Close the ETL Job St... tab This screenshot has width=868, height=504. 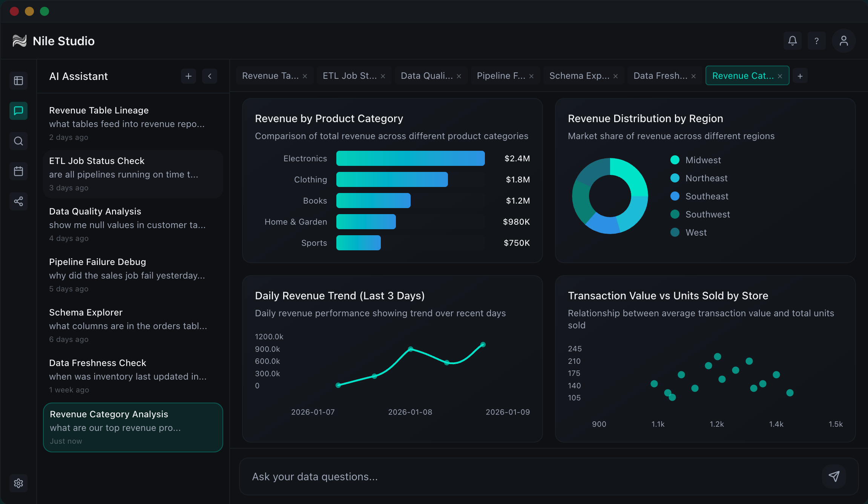point(383,76)
